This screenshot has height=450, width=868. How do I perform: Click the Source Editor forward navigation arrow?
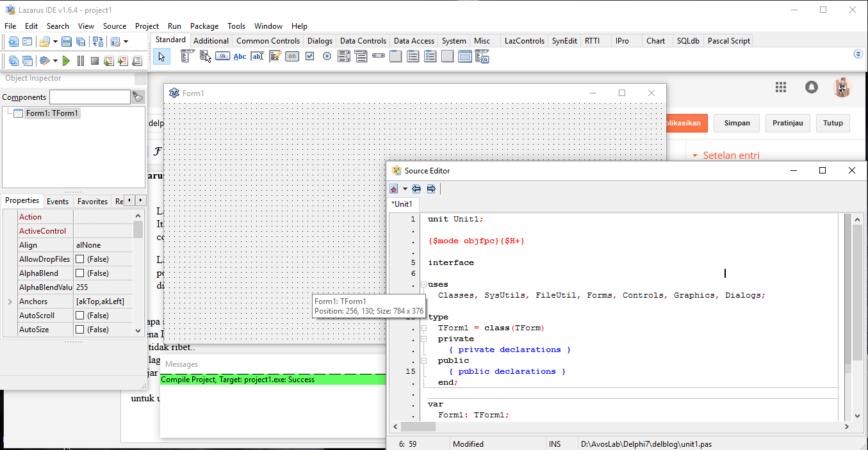[431, 189]
